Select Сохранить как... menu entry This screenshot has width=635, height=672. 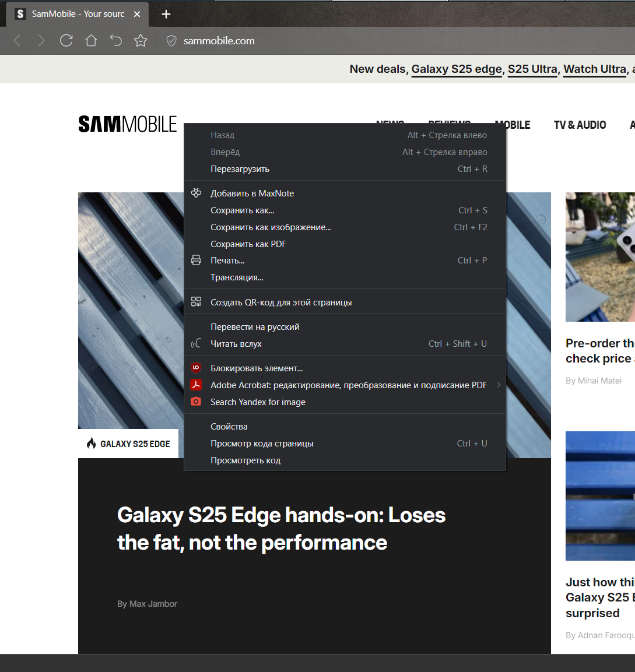click(x=345, y=210)
